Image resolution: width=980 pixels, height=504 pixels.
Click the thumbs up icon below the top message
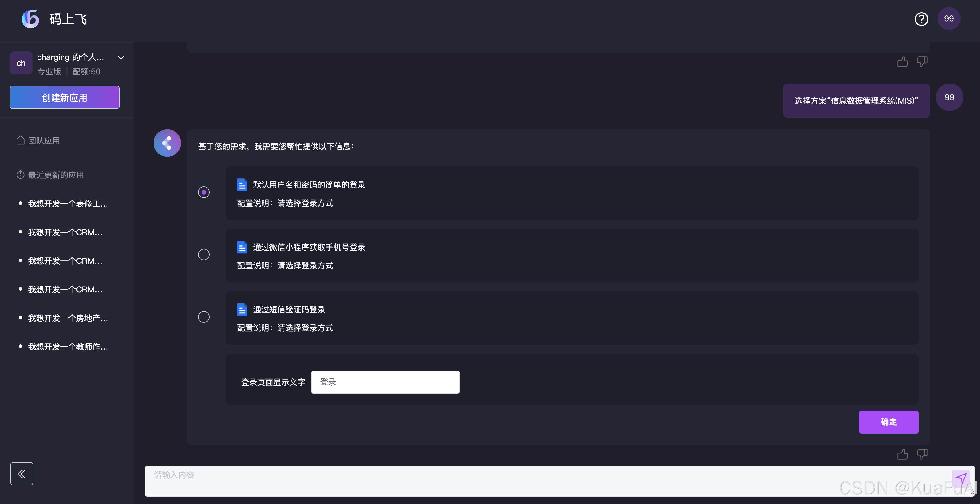pyautogui.click(x=902, y=62)
